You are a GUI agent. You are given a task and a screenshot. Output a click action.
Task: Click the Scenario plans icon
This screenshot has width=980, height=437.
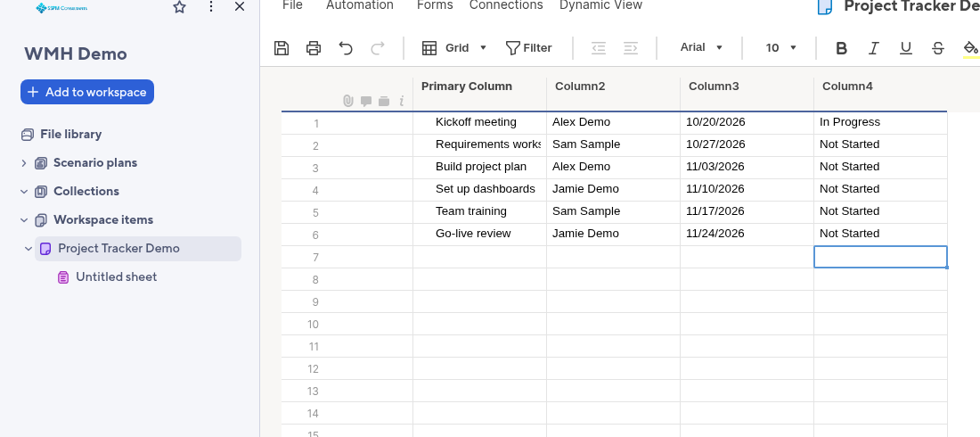[x=41, y=163]
